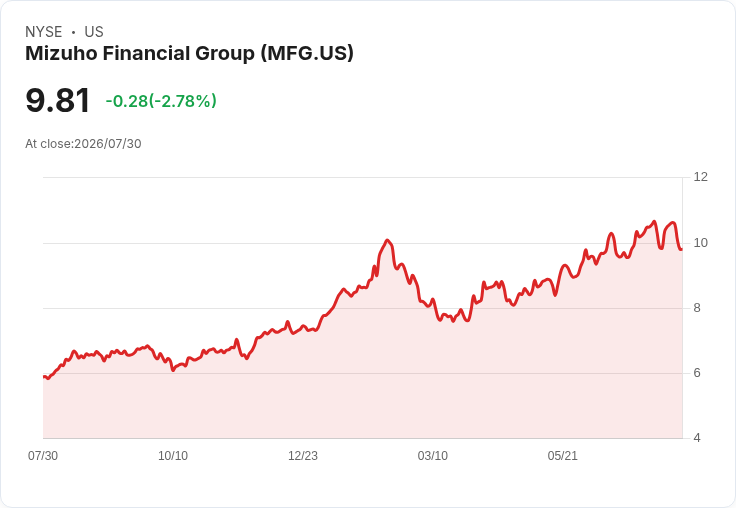Click the final endpoint of the price line
This screenshot has height=508, width=736.
681,249
